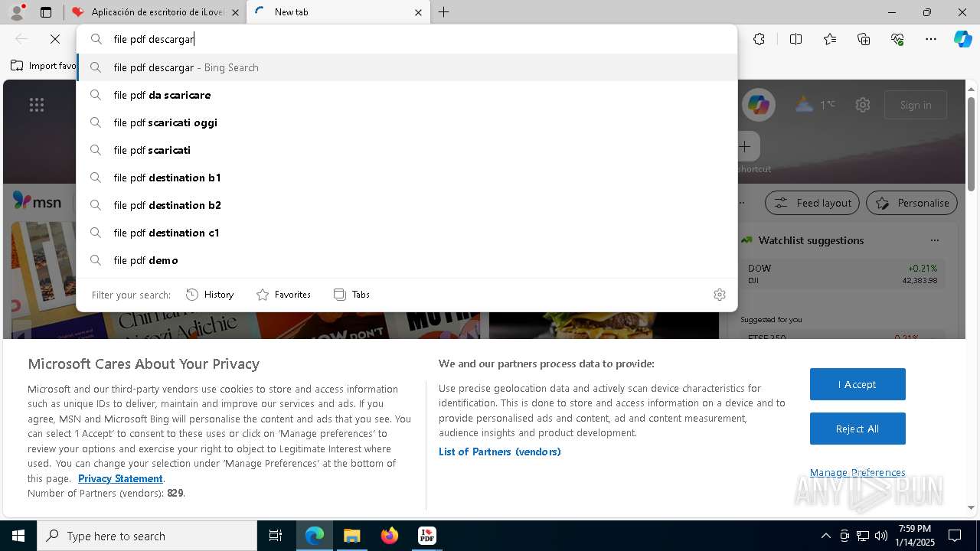Open Settings and more ellipsis menu

pos(931,39)
